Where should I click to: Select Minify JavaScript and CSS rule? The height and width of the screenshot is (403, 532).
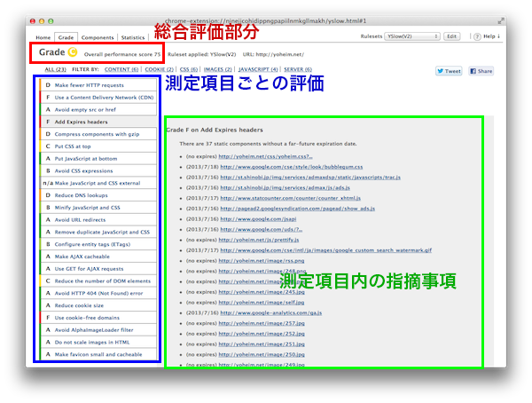click(x=98, y=208)
